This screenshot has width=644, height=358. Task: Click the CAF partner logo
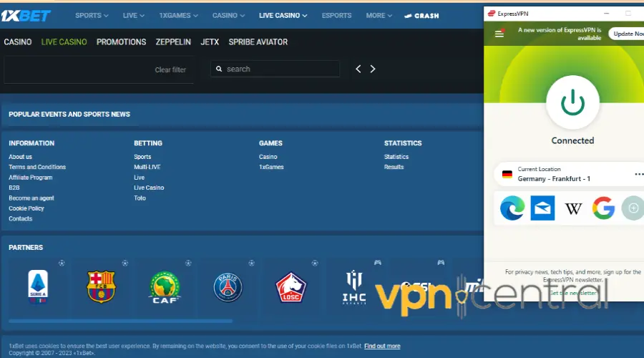click(165, 287)
